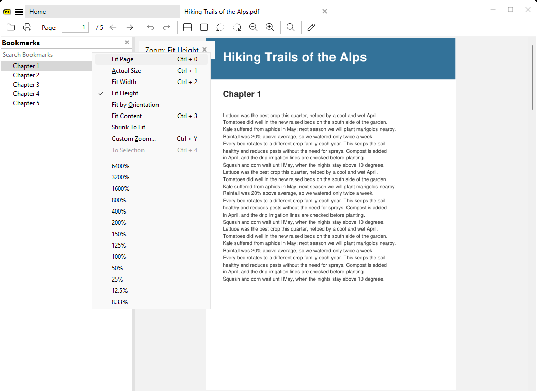537x392 pixels.
Task: Select Shrink To Fit option
Action: click(151, 127)
